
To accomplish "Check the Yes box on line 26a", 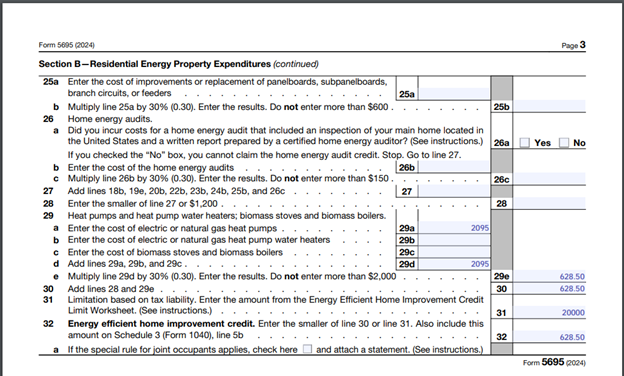I will tap(525, 142).
